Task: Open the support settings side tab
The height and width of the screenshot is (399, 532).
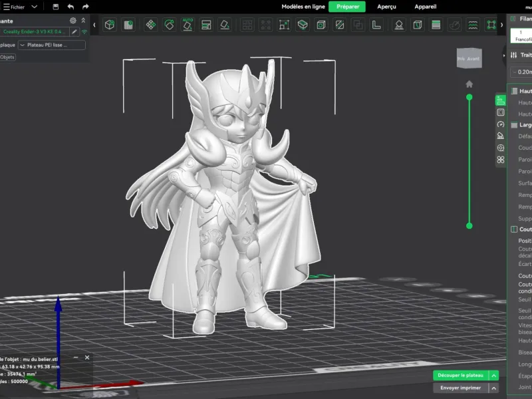Action: pyautogui.click(x=501, y=136)
